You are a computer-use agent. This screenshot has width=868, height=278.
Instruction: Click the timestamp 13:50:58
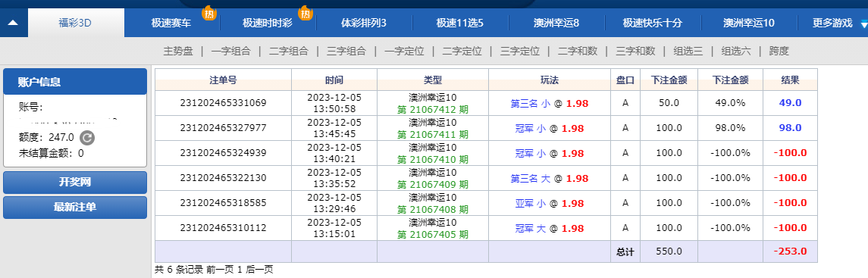point(334,109)
